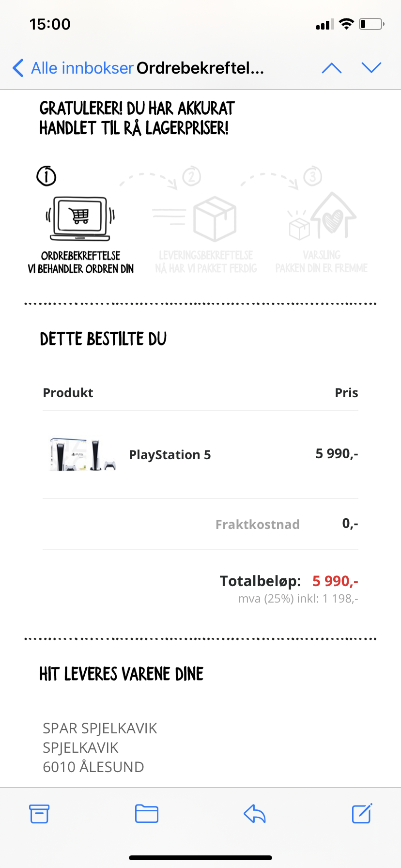Image resolution: width=401 pixels, height=868 pixels.
Task: Tap the Ordrebekreftel... email subject title
Action: 200,68
